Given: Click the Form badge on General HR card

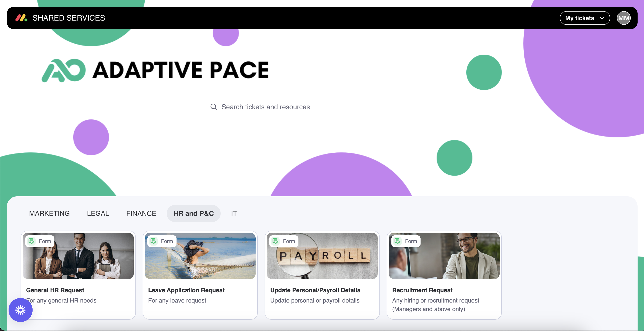Looking at the screenshot, I should [x=40, y=241].
